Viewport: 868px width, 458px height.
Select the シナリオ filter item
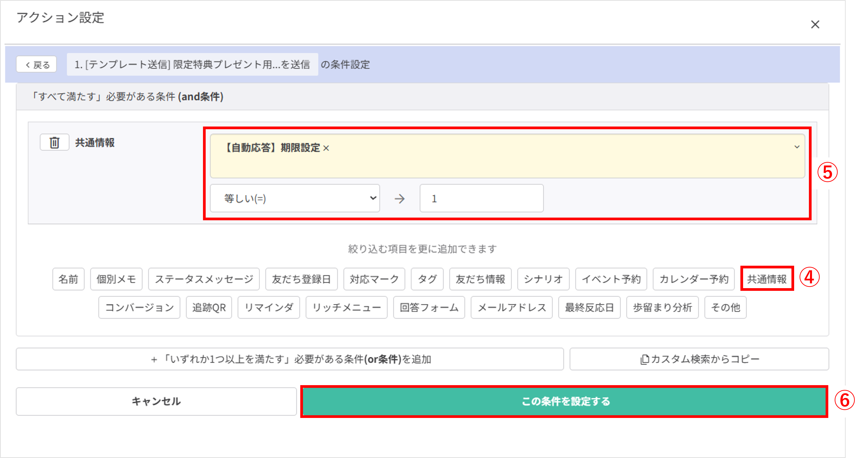543,279
